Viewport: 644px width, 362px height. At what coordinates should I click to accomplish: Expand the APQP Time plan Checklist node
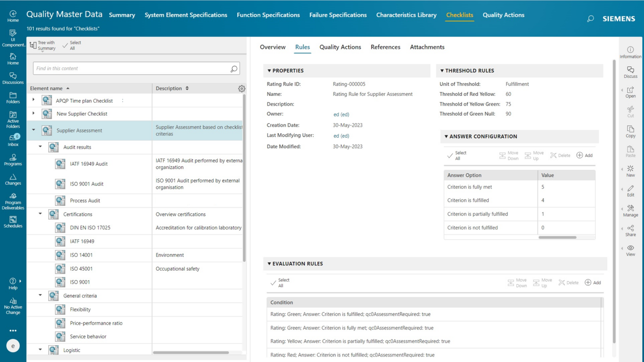point(34,101)
